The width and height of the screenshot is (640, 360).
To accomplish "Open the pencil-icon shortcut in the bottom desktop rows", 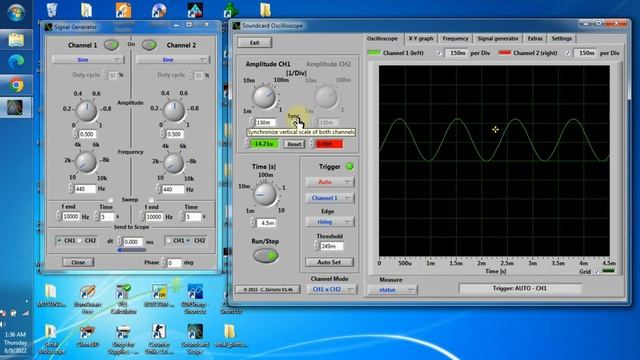I will click(x=87, y=299).
